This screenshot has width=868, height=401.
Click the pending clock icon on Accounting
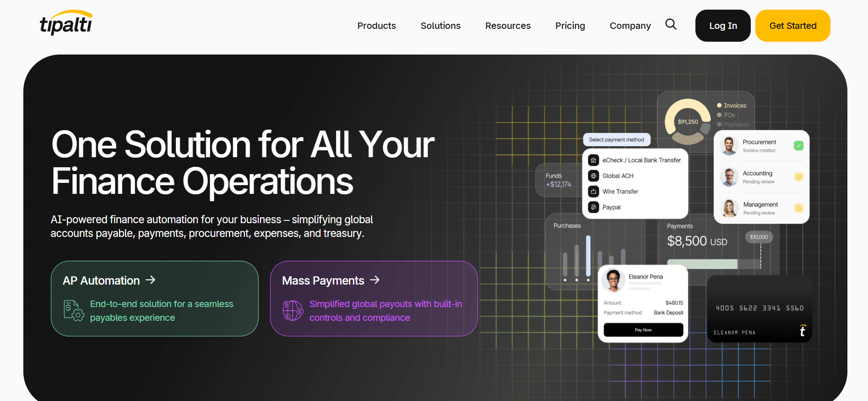point(798,177)
